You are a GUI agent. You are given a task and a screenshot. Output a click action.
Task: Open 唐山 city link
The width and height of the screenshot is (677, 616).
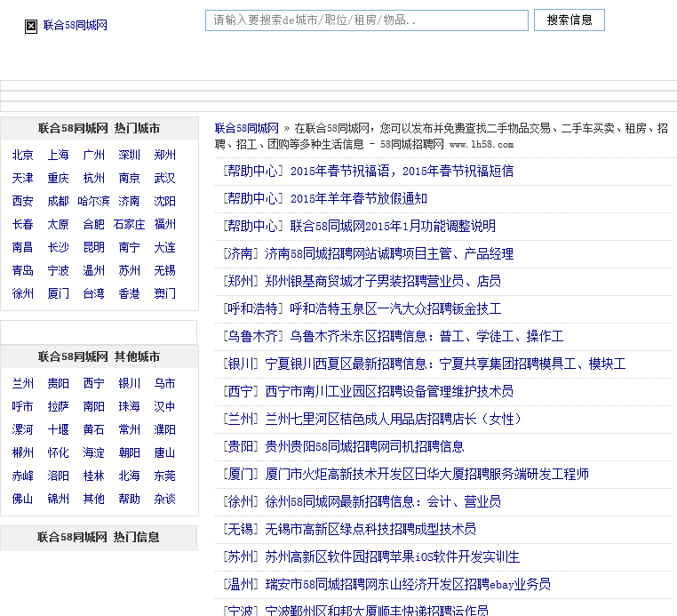pos(164,452)
